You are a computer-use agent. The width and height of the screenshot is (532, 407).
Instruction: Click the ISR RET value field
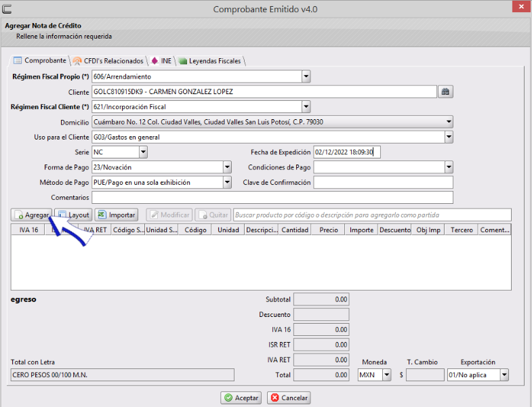[x=321, y=345]
